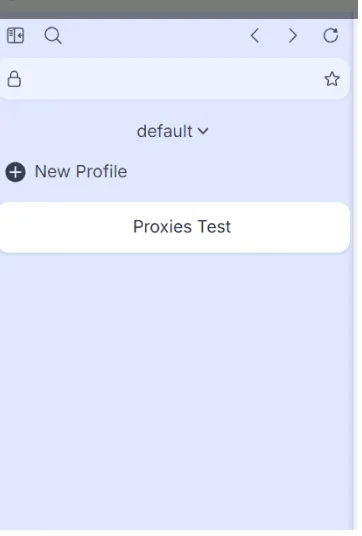Screen dimensions: 362x536
Task: Click the circled plus icon beside New Profile
Action: (x=15, y=172)
